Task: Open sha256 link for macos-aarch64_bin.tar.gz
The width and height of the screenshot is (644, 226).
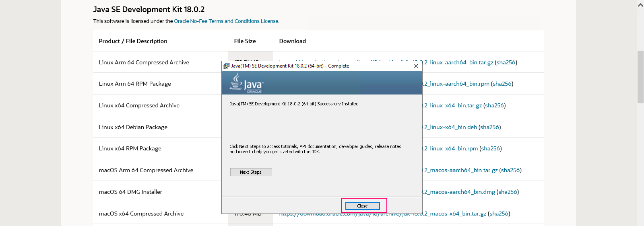Action: pyautogui.click(x=510, y=170)
